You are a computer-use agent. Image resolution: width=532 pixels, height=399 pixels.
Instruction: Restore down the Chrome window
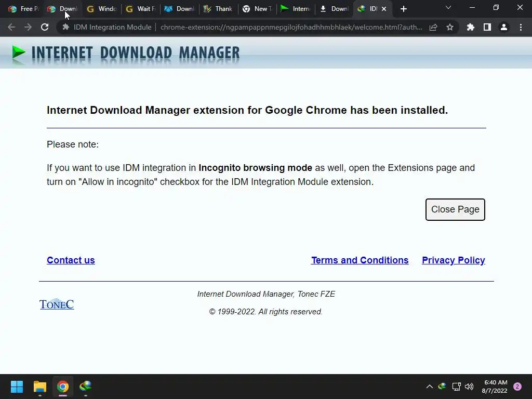point(496,7)
